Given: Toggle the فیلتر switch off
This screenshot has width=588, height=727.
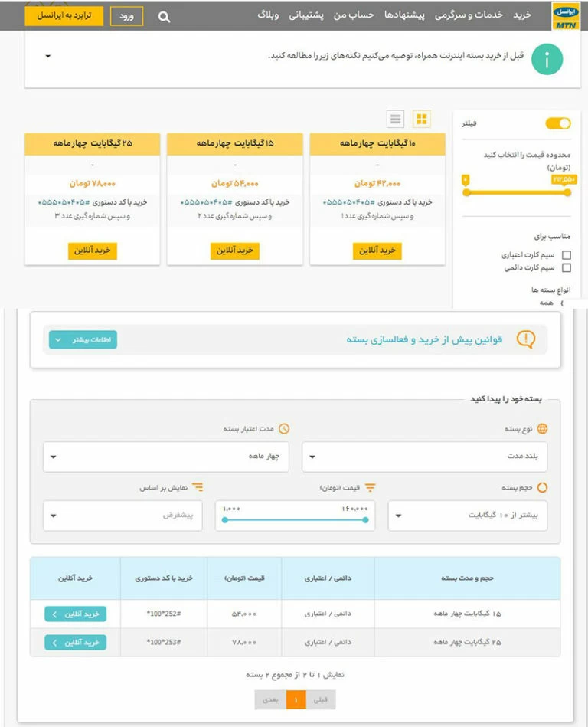Looking at the screenshot, I should pyautogui.click(x=557, y=123).
